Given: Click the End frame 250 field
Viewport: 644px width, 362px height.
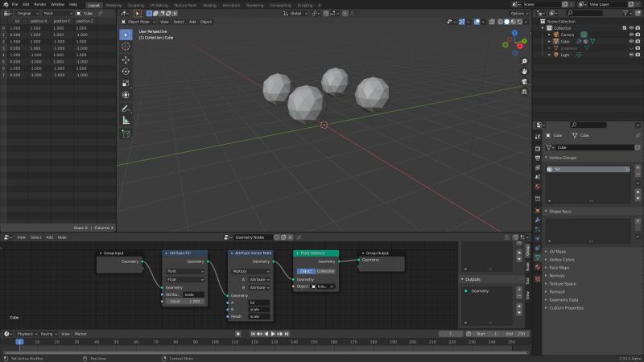Looking at the screenshot, I should pyautogui.click(x=515, y=334).
